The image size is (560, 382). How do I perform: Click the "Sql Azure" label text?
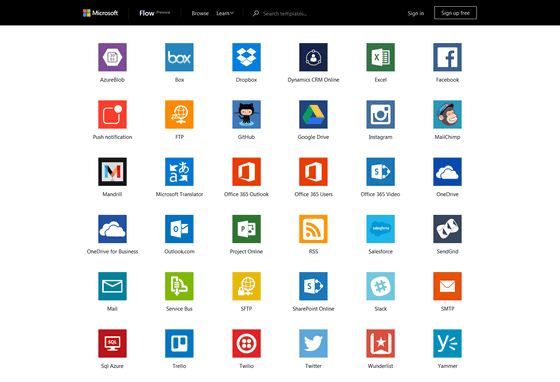pos(112,366)
